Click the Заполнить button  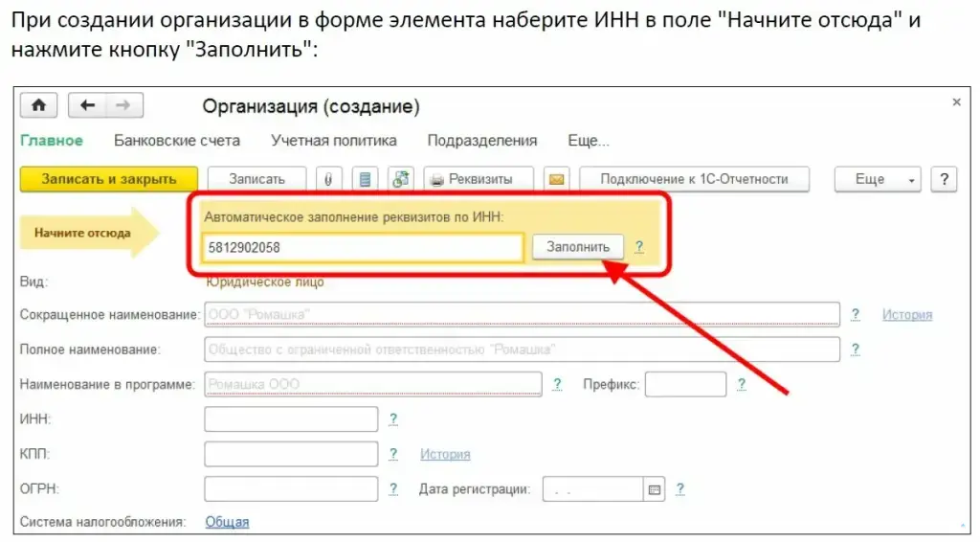pyautogui.click(x=578, y=247)
